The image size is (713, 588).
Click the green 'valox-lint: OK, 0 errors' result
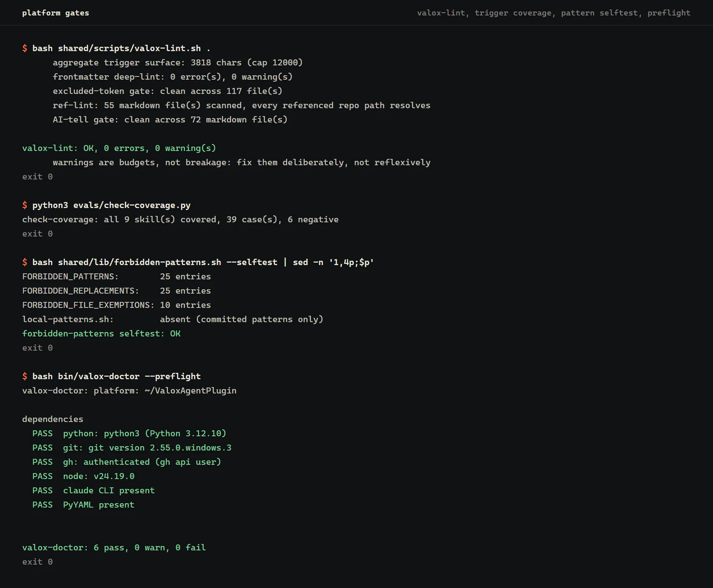coord(119,148)
